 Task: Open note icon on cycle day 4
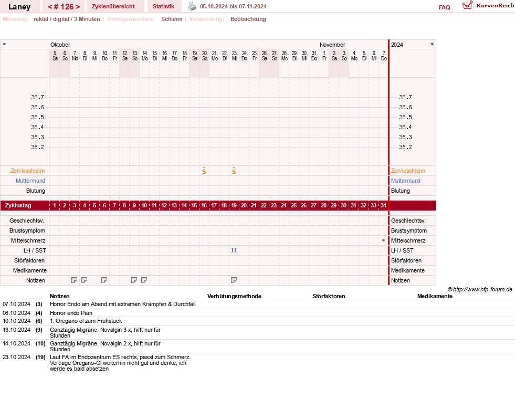[x=84, y=280]
